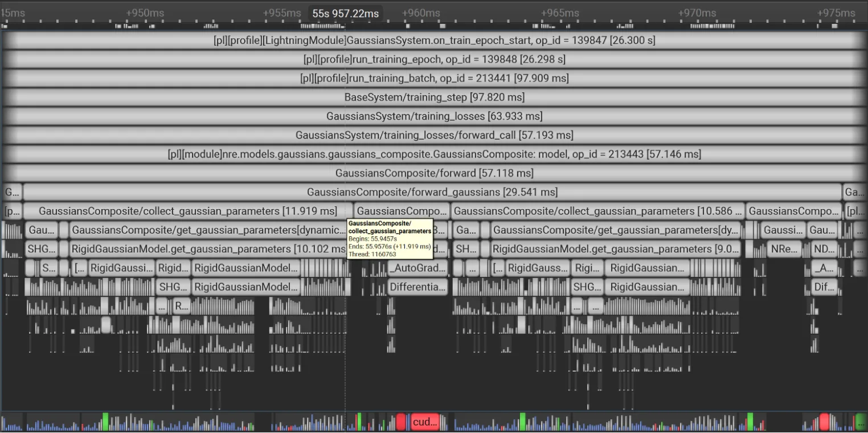Click the R... range block

coord(181,306)
